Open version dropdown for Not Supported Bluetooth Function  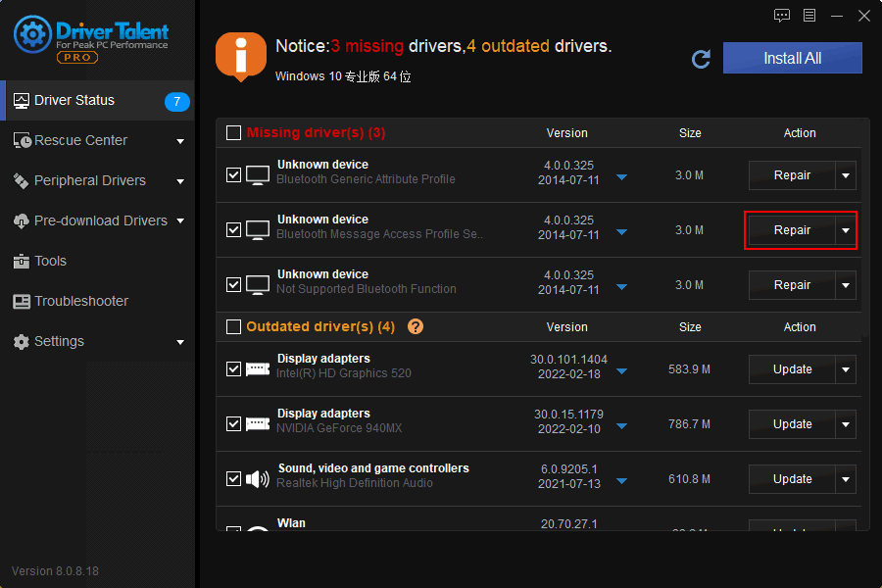[621, 287]
